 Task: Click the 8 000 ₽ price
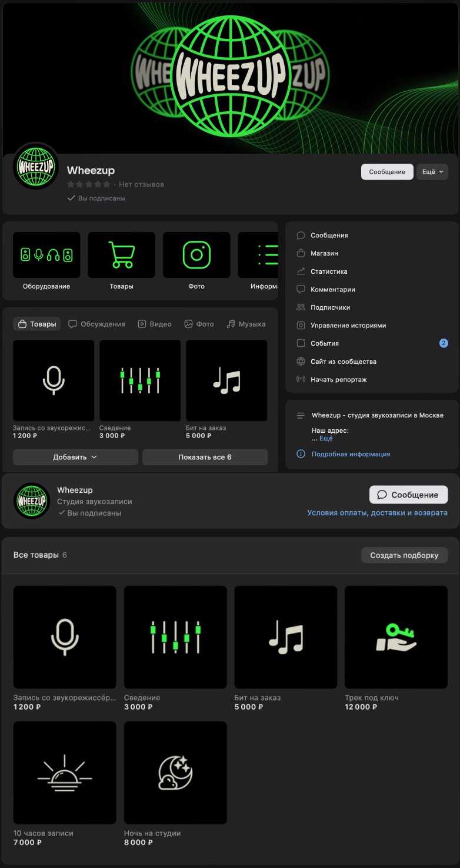tap(138, 842)
